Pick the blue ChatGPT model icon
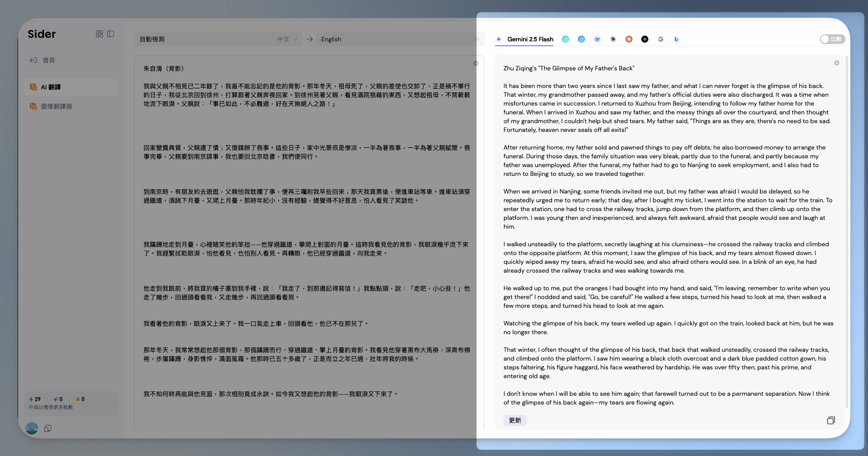The height and width of the screenshot is (456, 868). click(x=581, y=39)
